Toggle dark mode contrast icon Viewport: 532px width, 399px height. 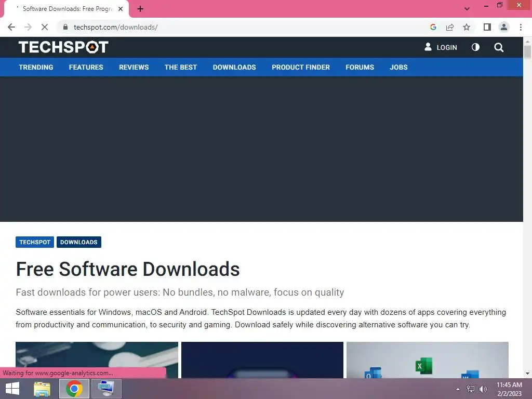475,47
